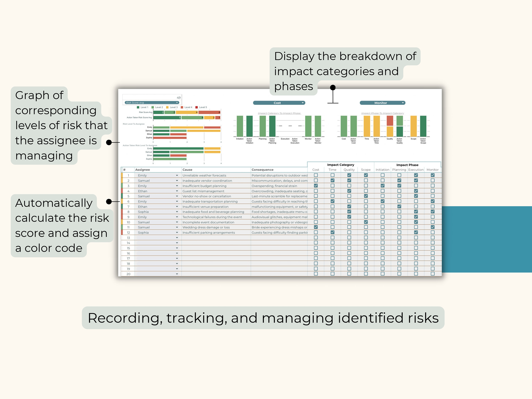The width and height of the screenshot is (532, 399).
Task: Click the Level 3 yellow legend swatch
Action: pyautogui.click(x=167, y=107)
